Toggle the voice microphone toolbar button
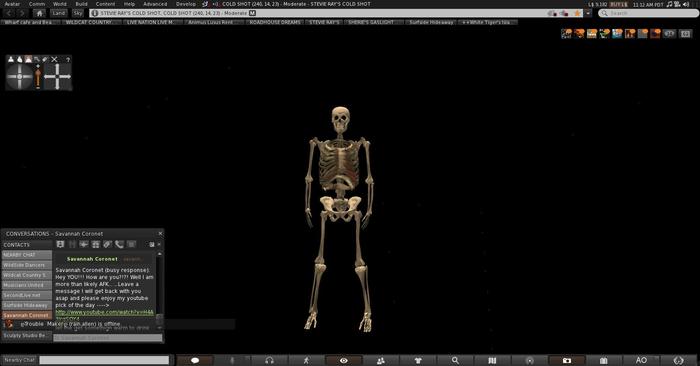The width and height of the screenshot is (700, 366). 232,360
